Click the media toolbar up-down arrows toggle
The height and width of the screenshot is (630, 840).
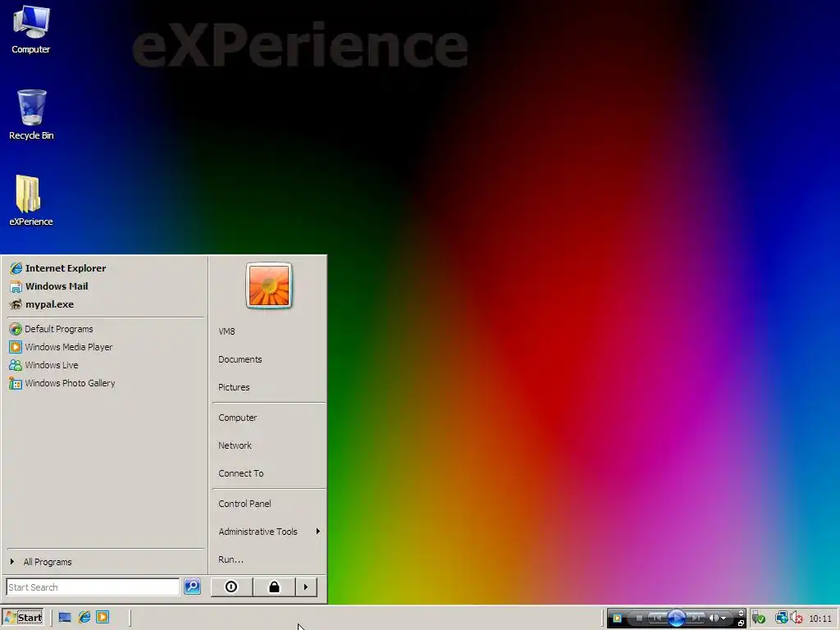pos(741,614)
